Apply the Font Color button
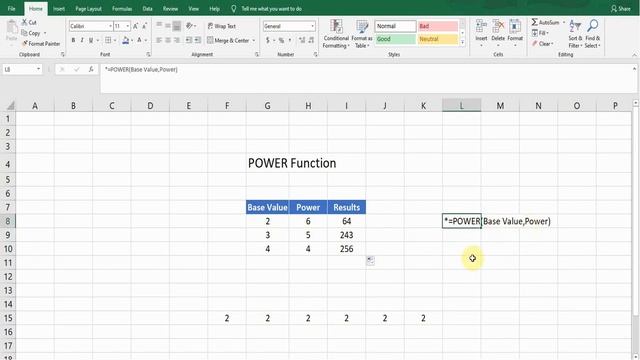640x360 pixels. click(x=139, y=40)
